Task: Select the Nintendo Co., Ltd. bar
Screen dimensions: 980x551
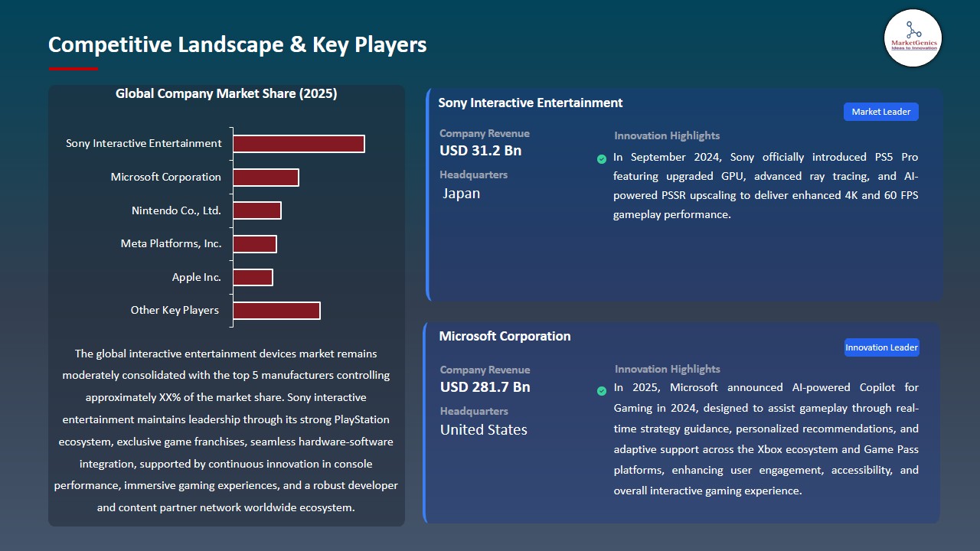Action: coord(257,210)
